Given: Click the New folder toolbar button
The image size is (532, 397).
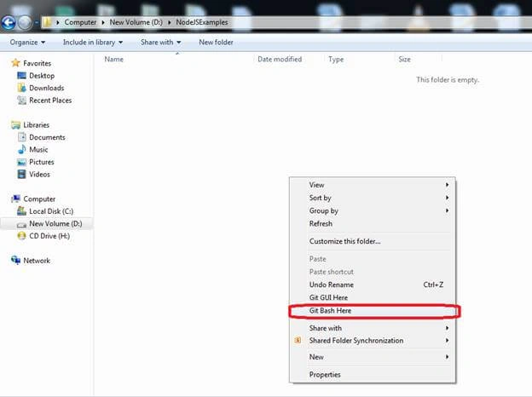Looking at the screenshot, I should coord(216,43).
